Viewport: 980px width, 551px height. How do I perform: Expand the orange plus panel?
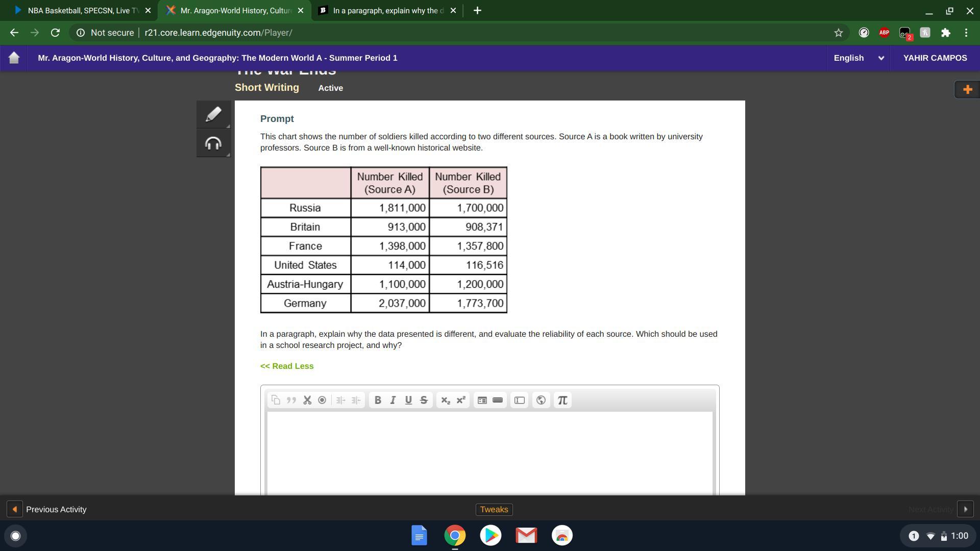(967, 90)
